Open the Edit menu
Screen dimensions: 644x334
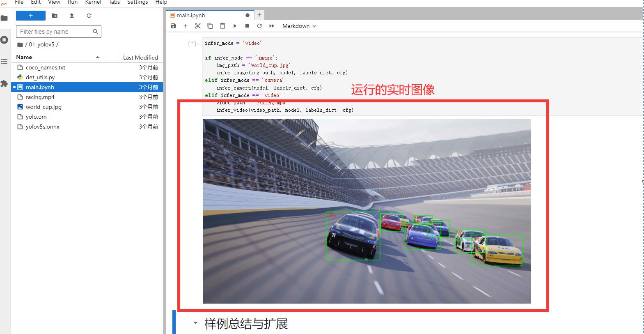tap(36, 2)
